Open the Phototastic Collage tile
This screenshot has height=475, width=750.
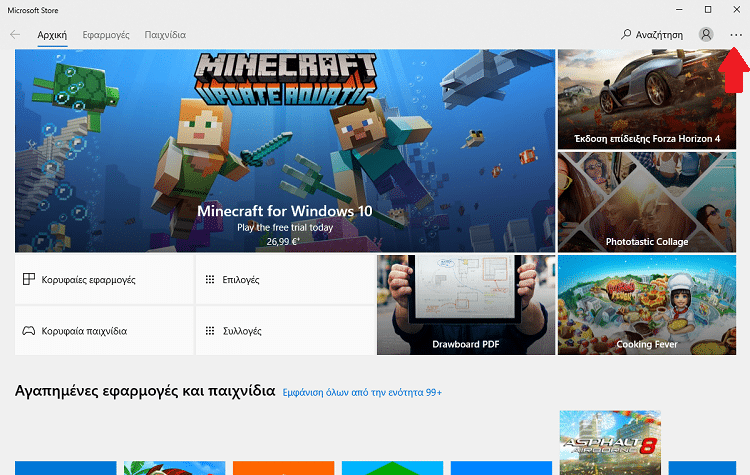[647, 202]
